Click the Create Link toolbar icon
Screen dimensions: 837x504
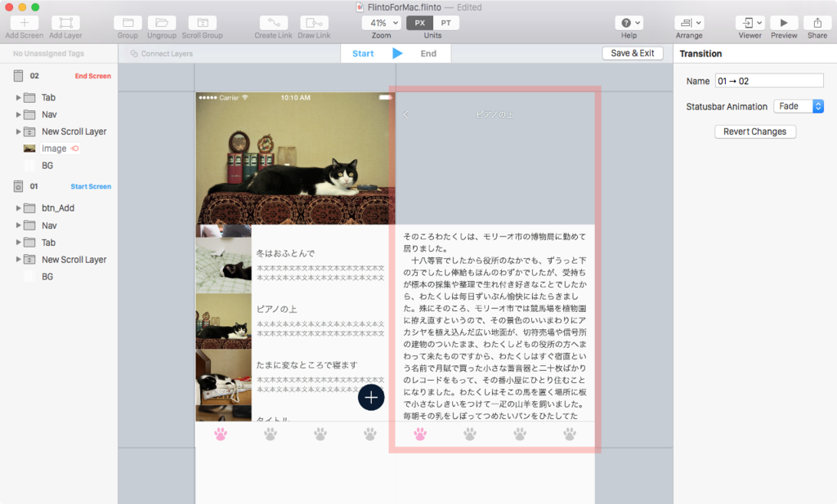coord(273,23)
